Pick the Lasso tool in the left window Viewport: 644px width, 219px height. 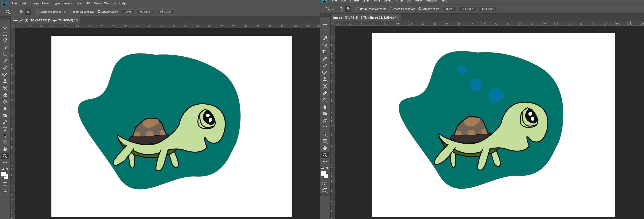[x=5, y=41]
